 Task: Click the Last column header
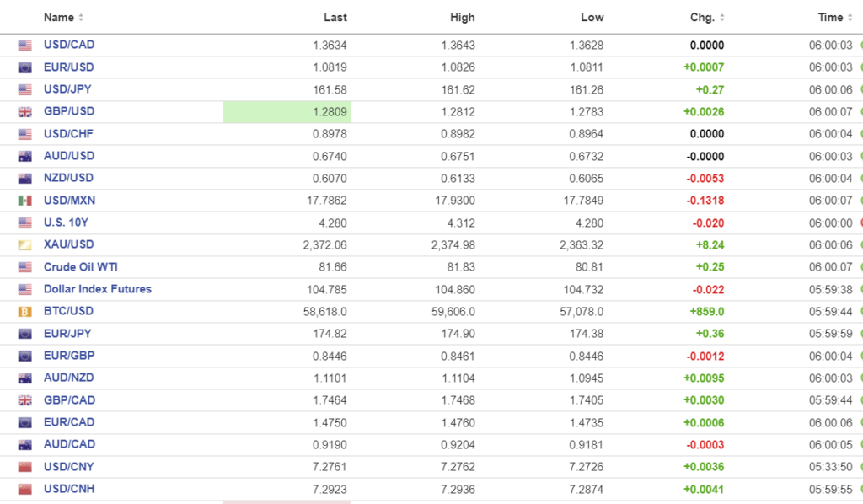pos(335,18)
